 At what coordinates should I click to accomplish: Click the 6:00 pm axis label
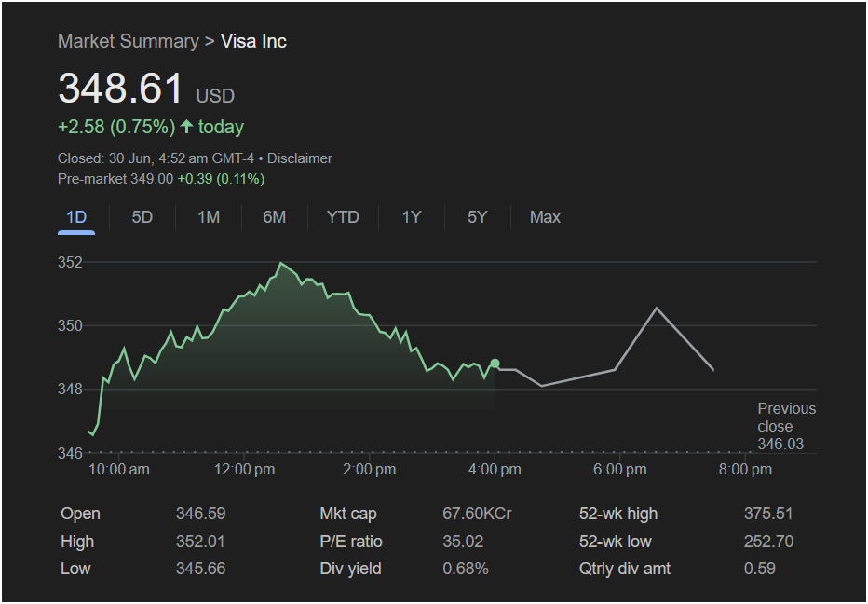coord(620,470)
